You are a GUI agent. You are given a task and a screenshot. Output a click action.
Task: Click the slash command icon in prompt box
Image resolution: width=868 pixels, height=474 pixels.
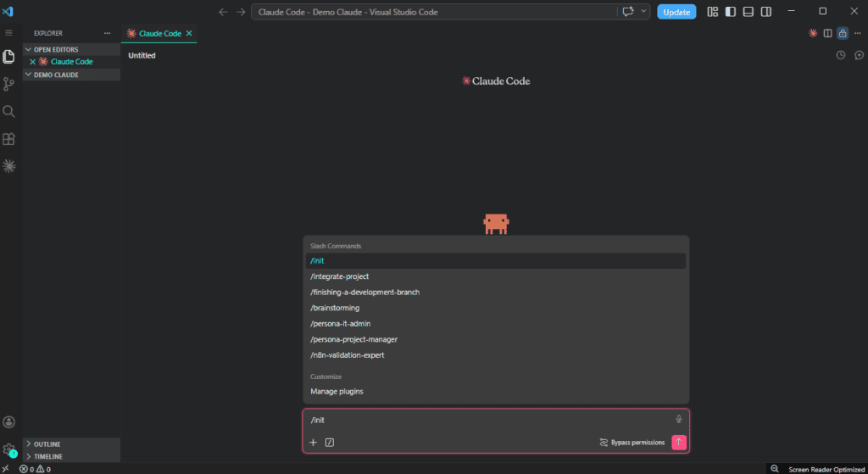[330, 442]
